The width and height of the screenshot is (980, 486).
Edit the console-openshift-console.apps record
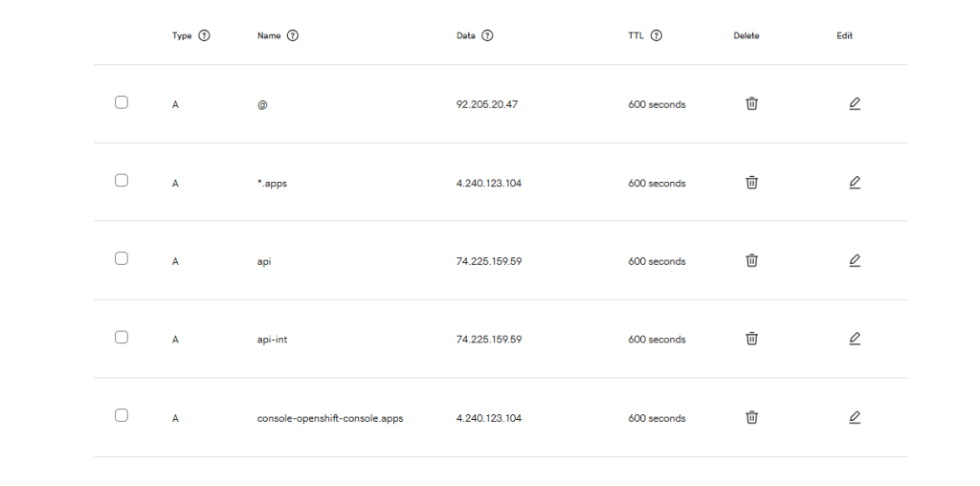855,417
